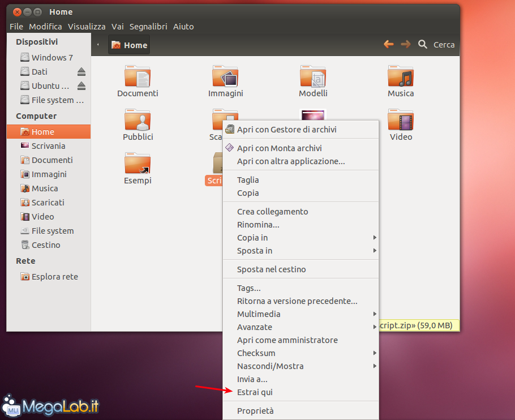
Task: Click the forward navigation arrow
Action: coord(406,44)
